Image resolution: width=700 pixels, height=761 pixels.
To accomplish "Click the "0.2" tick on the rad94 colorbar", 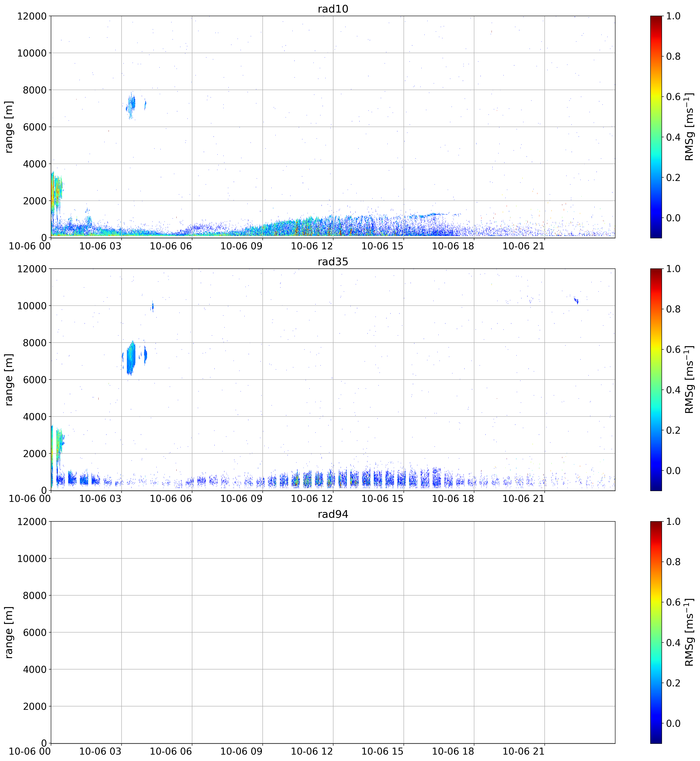I will [673, 683].
